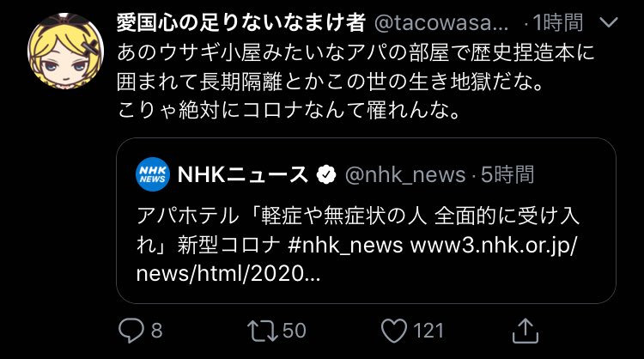View the 121 likes count
The height and width of the screenshot is (359, 644).
point(428,331)
